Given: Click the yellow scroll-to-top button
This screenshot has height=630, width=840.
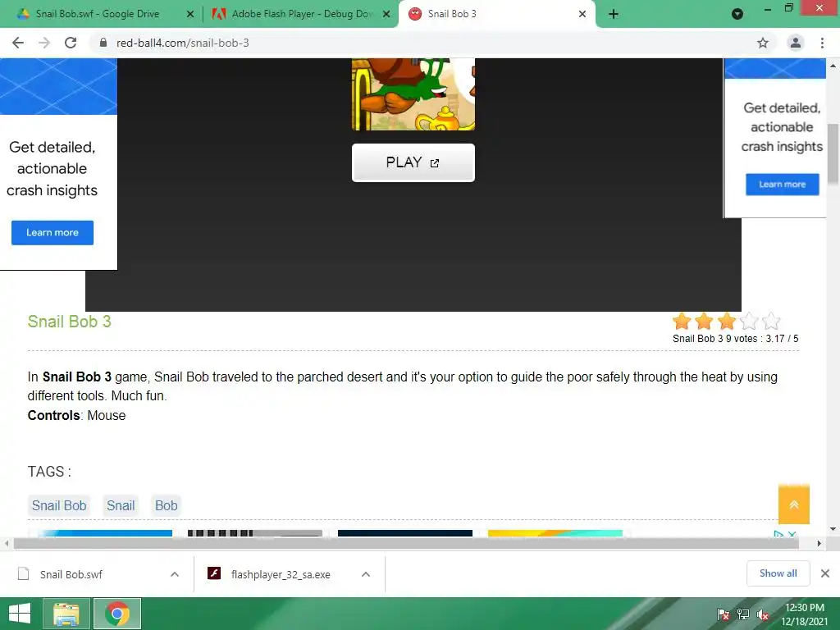Looking at the screenshot, I should click(x=794, y=504).
